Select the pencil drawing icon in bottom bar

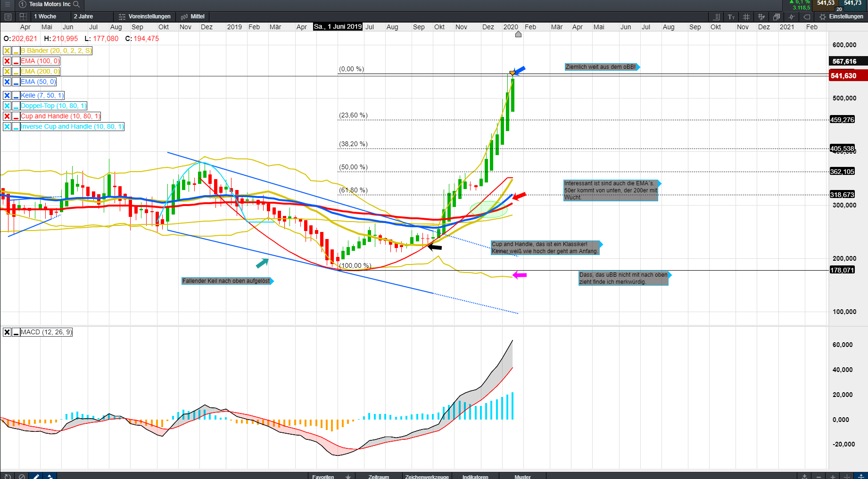pyautogui.click(x=36, y=476)
